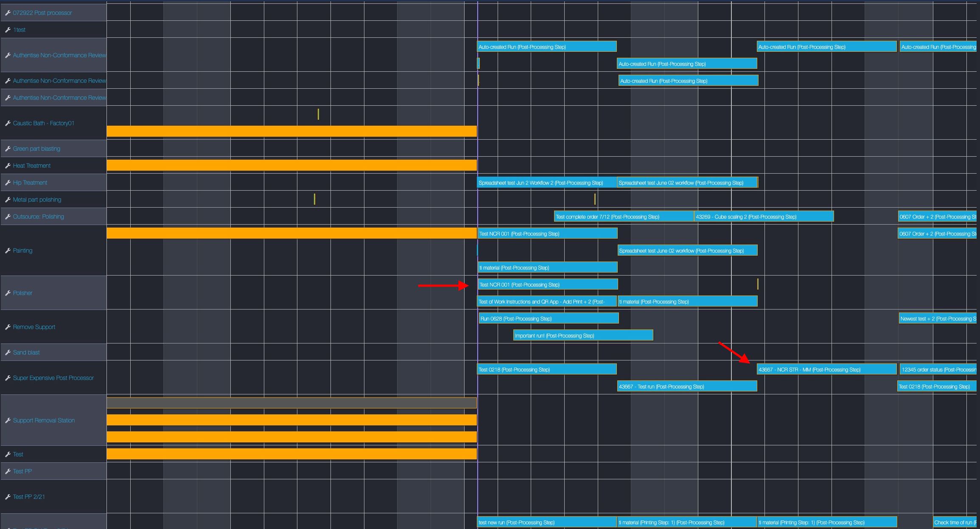Click wrench icon beside Support Removal Station
The height and width of the screenshot is (529, 980).
8,420
